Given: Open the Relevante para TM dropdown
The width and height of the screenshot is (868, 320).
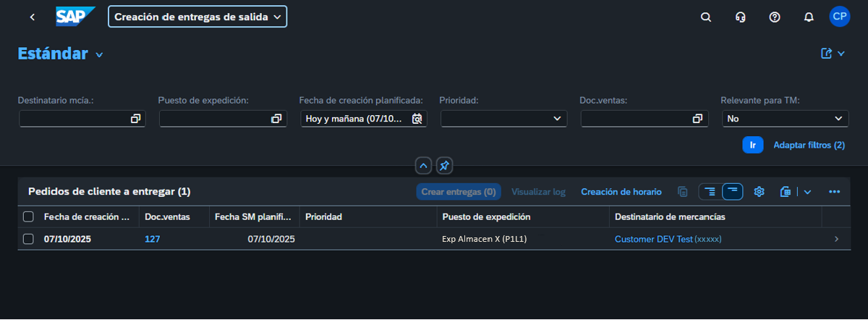Looking at the screenshot, I should point(838,119).
